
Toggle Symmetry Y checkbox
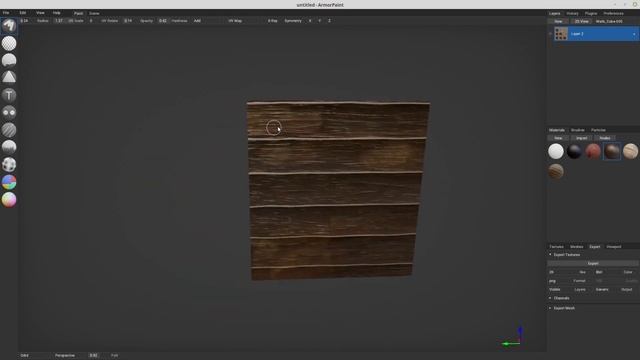[x=320, y=21]
